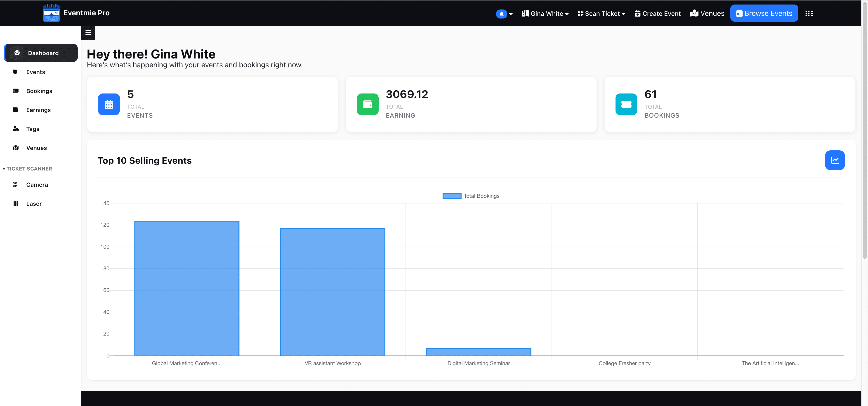Click the Create Event link
The image size is (868, 406).
tap(657, 14)
